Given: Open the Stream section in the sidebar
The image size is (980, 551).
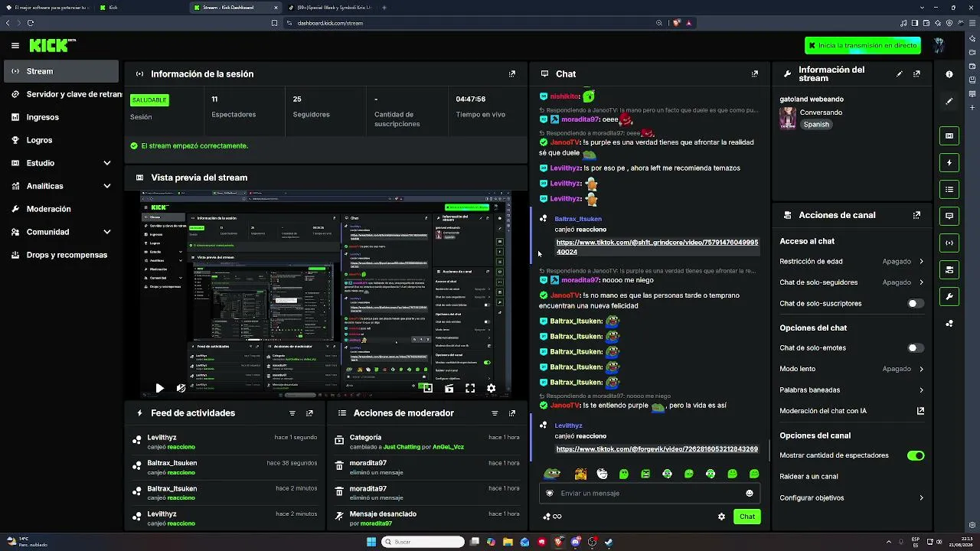Looking at the screenshot, I should [x=61, y=71].
